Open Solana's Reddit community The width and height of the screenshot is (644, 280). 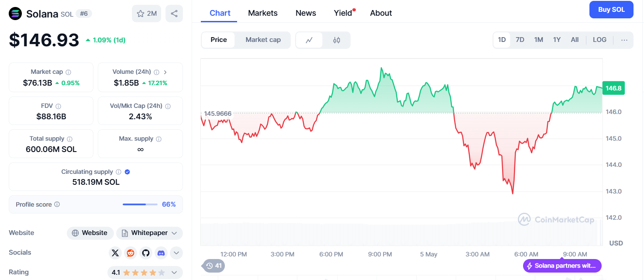coord(131,253)
